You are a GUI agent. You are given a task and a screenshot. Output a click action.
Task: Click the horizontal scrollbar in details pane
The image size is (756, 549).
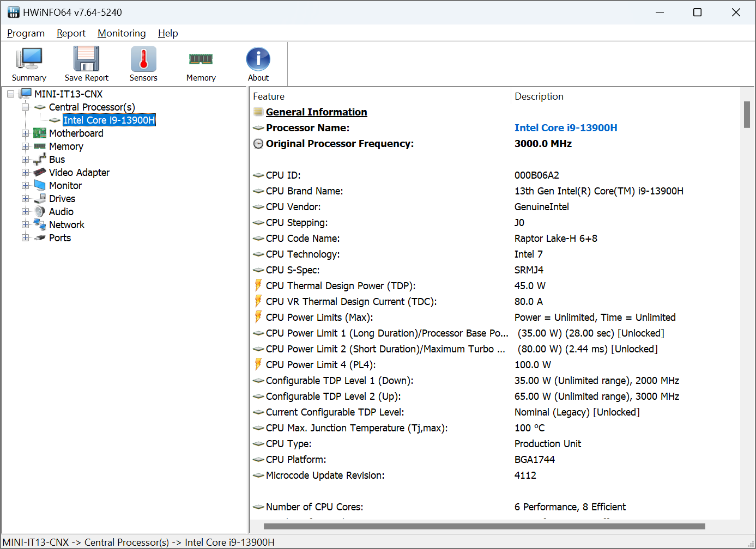tap(484, 526)
